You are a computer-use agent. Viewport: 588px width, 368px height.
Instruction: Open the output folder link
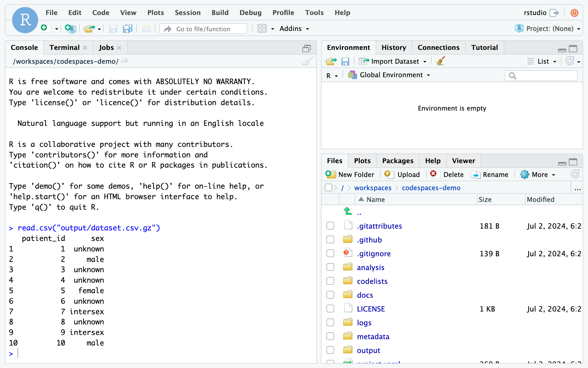pos(368,350)
